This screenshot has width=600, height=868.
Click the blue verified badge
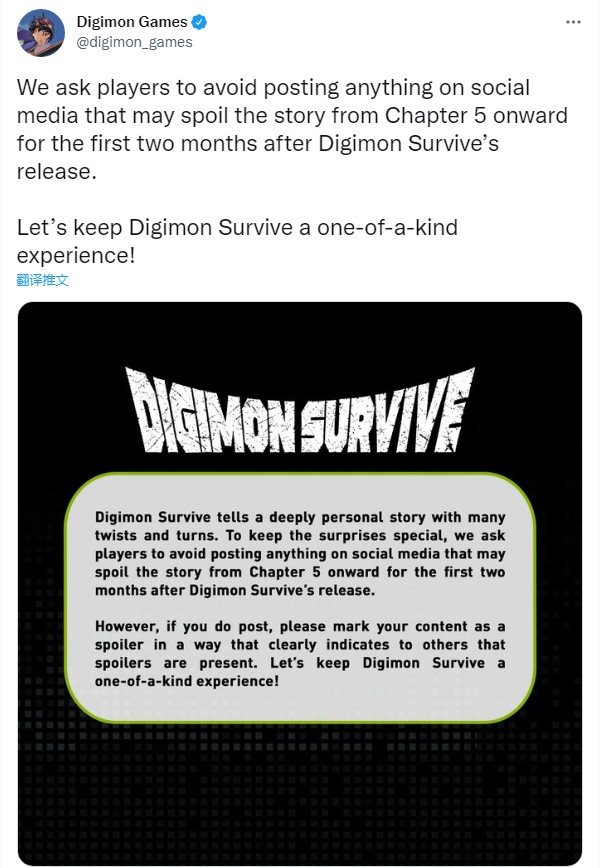point(199,22)
